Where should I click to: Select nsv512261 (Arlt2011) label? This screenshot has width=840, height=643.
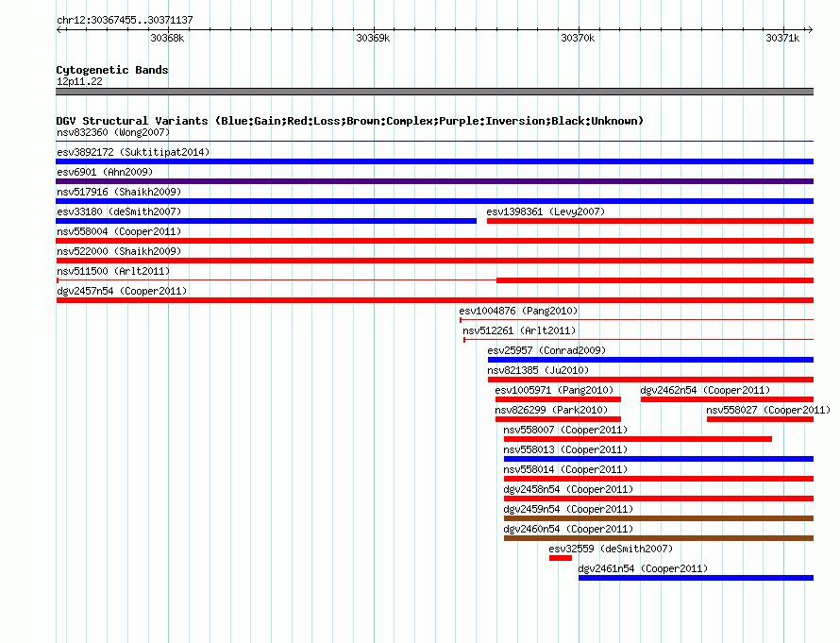point(519,330)
